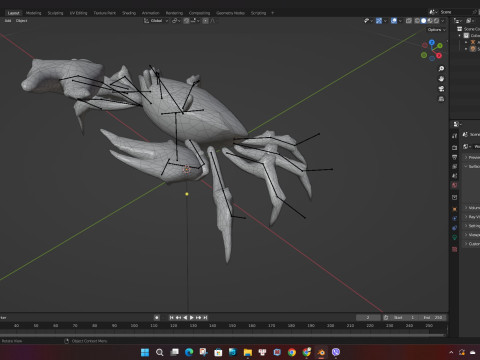The width and height of the screenshot is (480, 360).
Task: Open the UV Editing workspace tab
Action: [x=78, y=13]
